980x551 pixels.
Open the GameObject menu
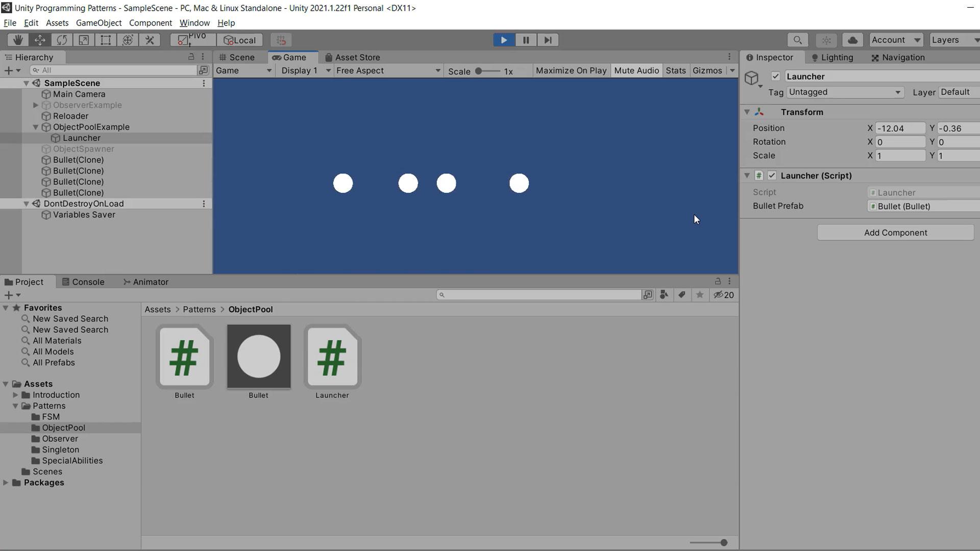99,23
